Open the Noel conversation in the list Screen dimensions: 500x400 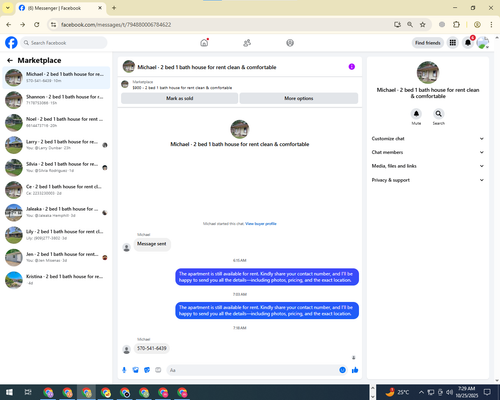56,122
